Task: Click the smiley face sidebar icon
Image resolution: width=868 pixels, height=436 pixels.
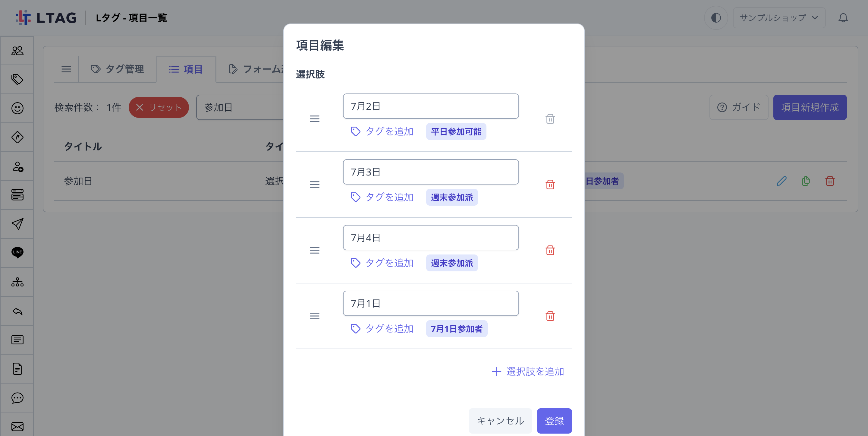Action: click(17, 108)
